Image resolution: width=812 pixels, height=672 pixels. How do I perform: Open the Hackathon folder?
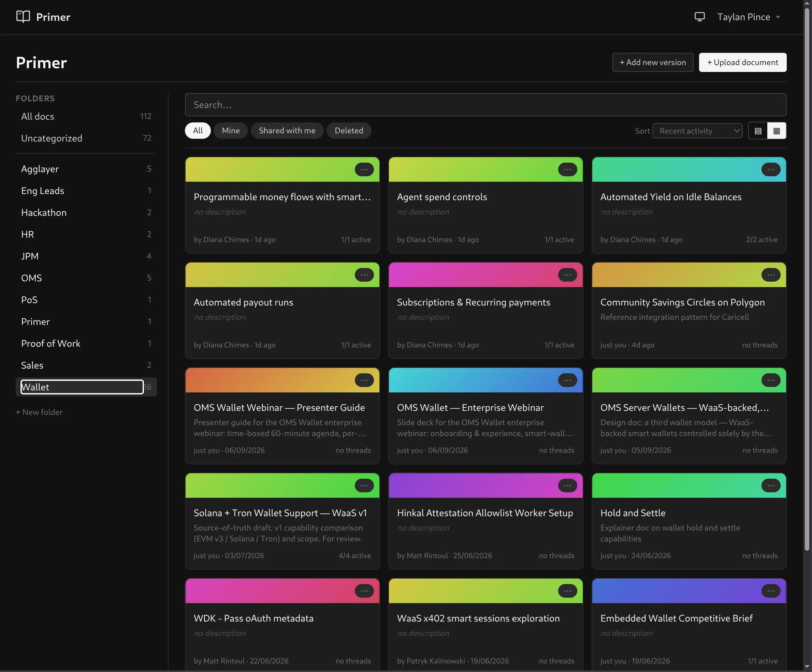tap(86, 212)
